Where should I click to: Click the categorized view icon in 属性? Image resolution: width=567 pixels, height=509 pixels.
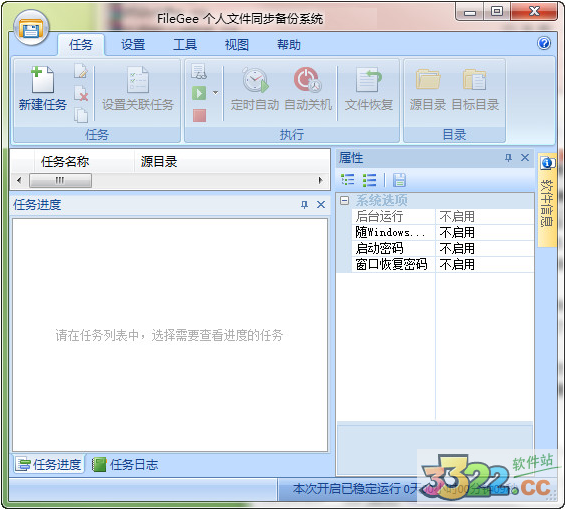pyautogui.click(x=348, y=180)
